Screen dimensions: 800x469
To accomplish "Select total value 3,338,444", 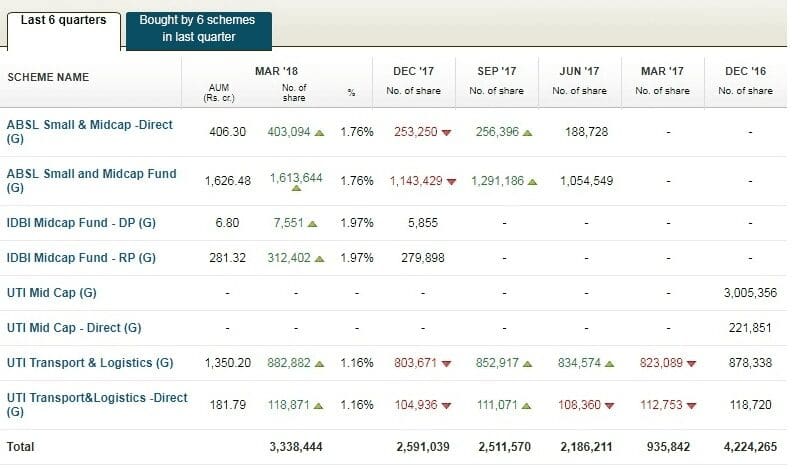I will (296, 447).
